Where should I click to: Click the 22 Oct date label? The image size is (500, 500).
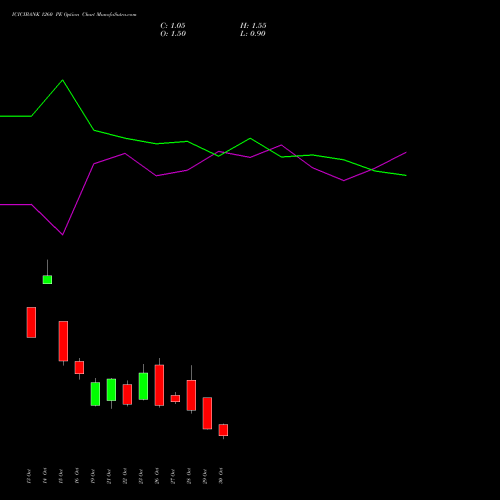pyautogui.click(x=125, y=476)
